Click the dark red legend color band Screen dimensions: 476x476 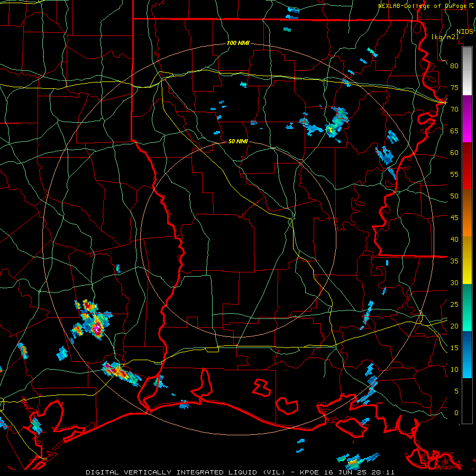(467, 166)
